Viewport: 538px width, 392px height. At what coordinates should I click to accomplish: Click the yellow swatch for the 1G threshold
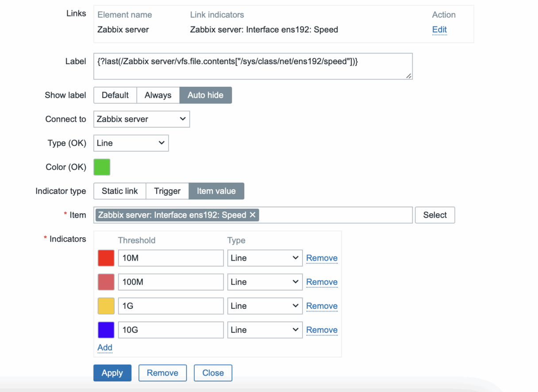point(106,306)
